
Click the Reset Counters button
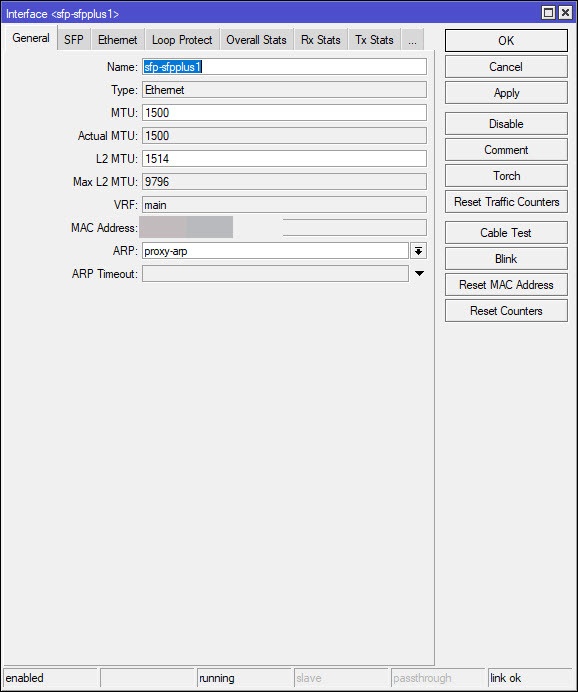506,311
